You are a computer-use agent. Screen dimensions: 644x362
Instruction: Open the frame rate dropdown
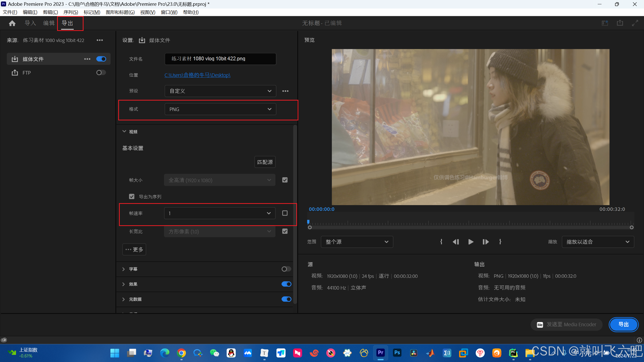click(220, 213)
